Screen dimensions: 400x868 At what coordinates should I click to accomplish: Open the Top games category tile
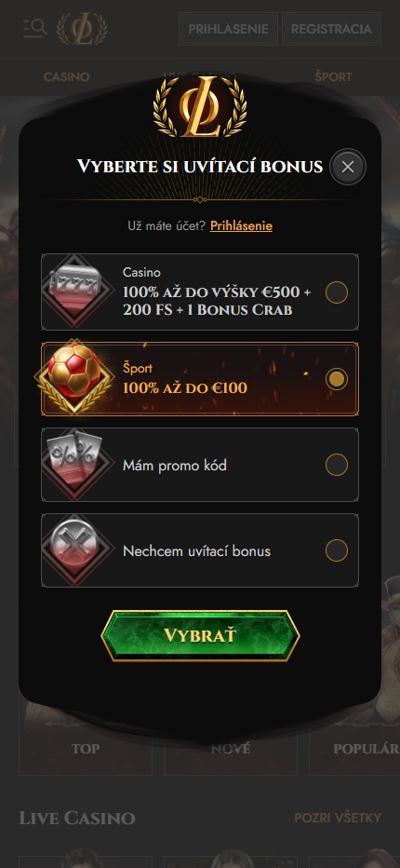point(86,749)
